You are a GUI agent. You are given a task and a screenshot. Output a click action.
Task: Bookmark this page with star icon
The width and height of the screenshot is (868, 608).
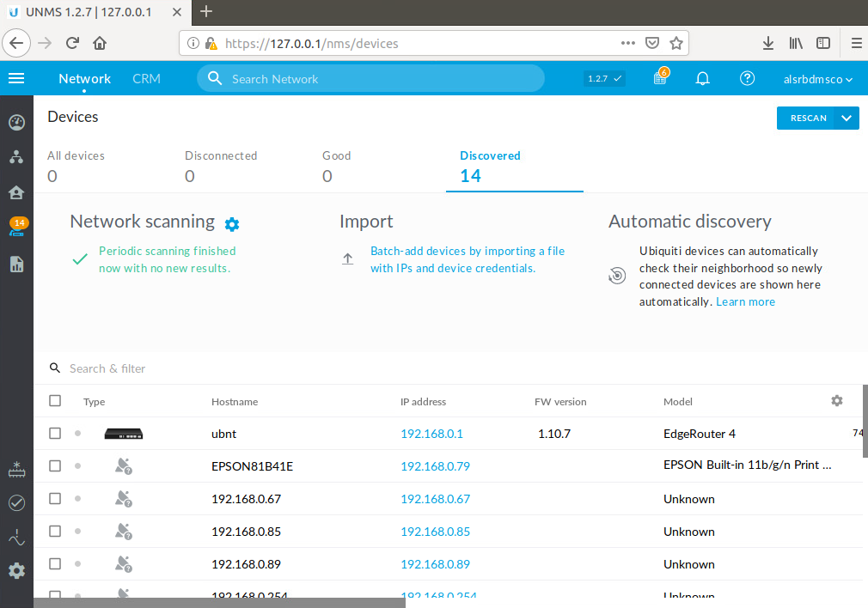pos(675,43)
